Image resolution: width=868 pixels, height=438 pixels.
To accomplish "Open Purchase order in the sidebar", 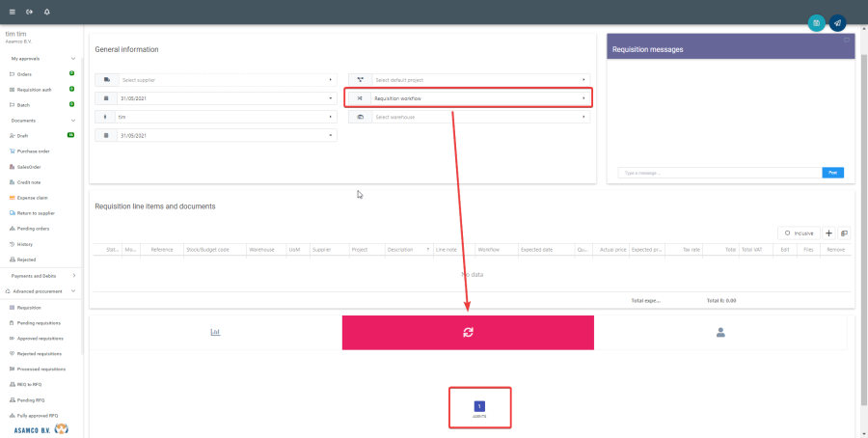I will pos(33,151).
